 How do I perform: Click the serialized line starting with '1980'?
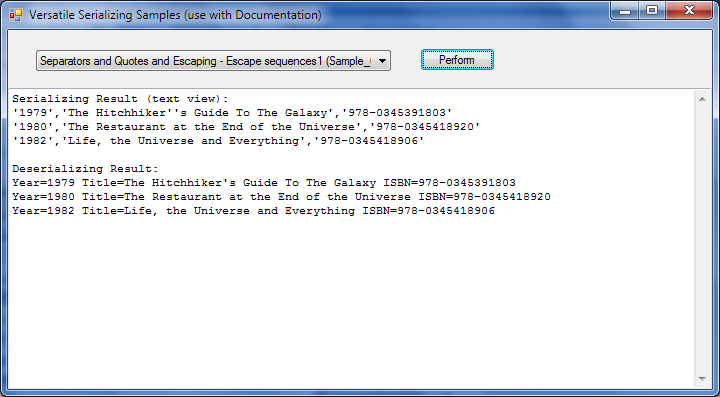[246, 127]
